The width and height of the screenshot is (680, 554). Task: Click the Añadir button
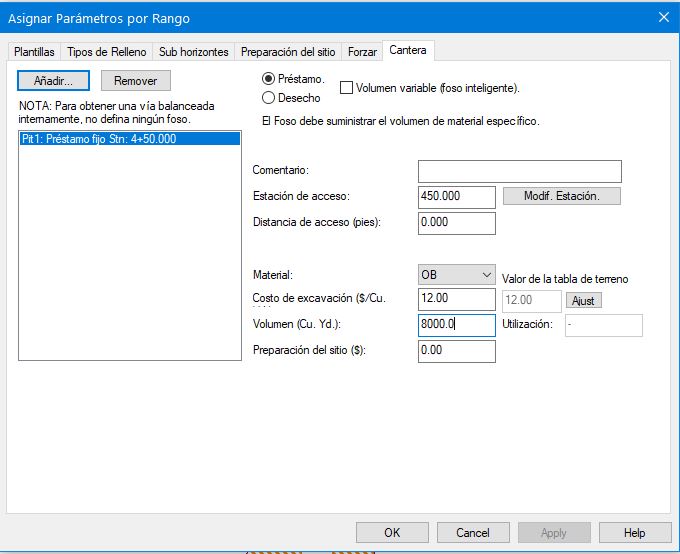tap(54, 81)
